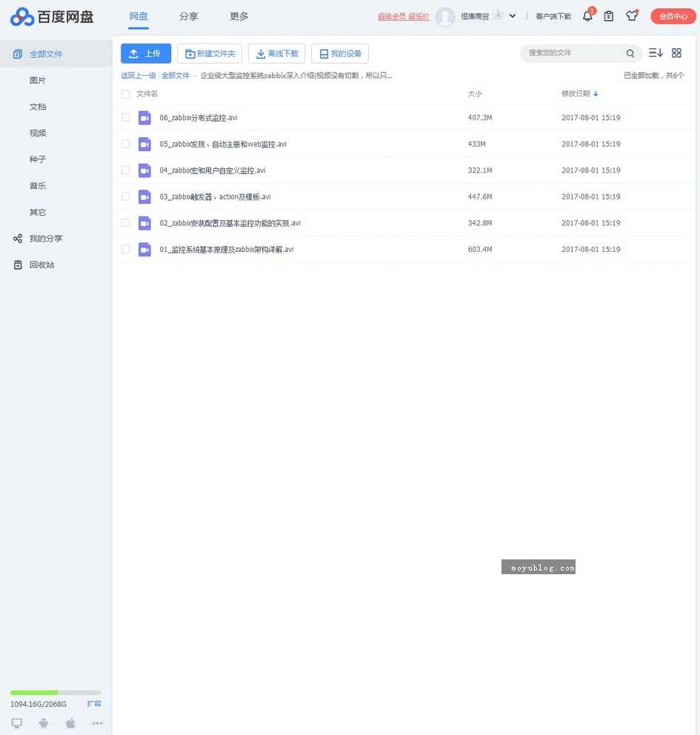The width and height of the screenshot is (700, 735).
Task: Open the 更多 menu
Action: (x=239, y=16)
